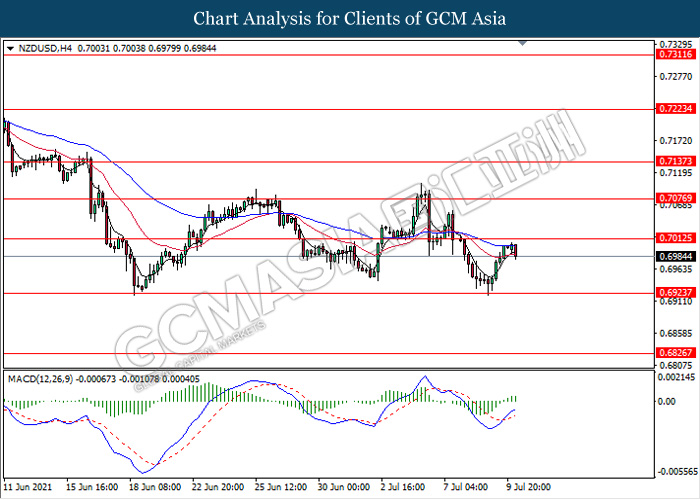Viewport: 700px width, 500px height.
Task: Click the triangle icon beside NZDUSD,H4
Action: coord(10,47)
